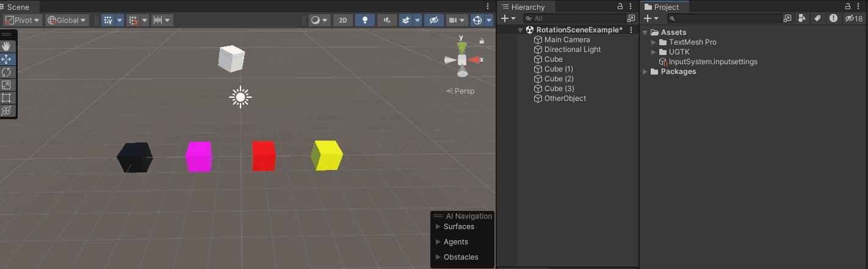Lock the Project window
868x269 pixels.
click(848, 6)
